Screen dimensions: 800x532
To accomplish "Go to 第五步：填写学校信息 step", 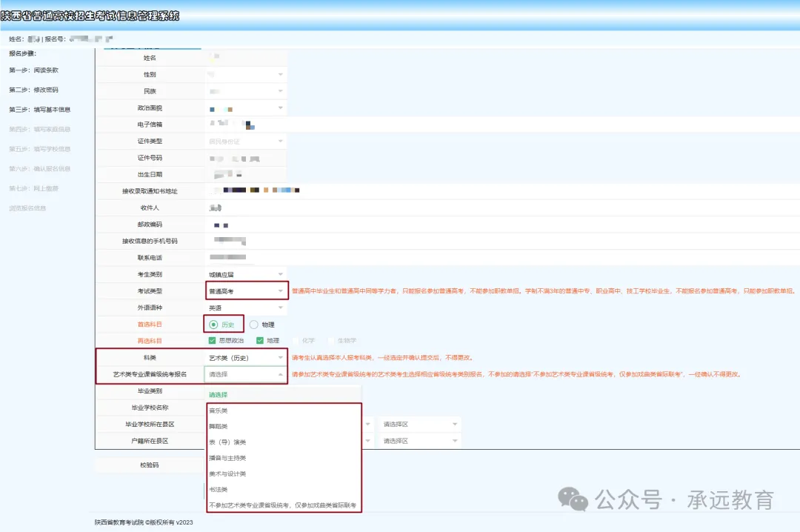I will pyautogui.click(x=40, y=149).
